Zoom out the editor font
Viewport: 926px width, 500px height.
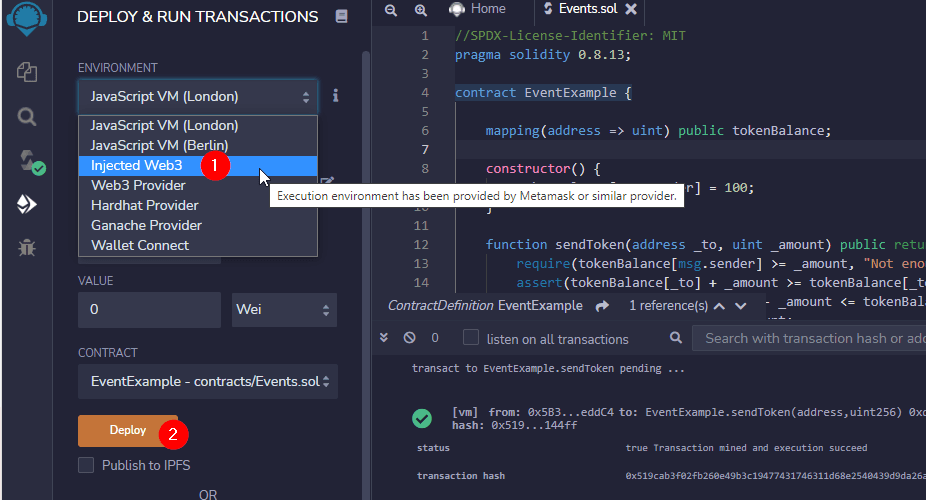(391, 9)
